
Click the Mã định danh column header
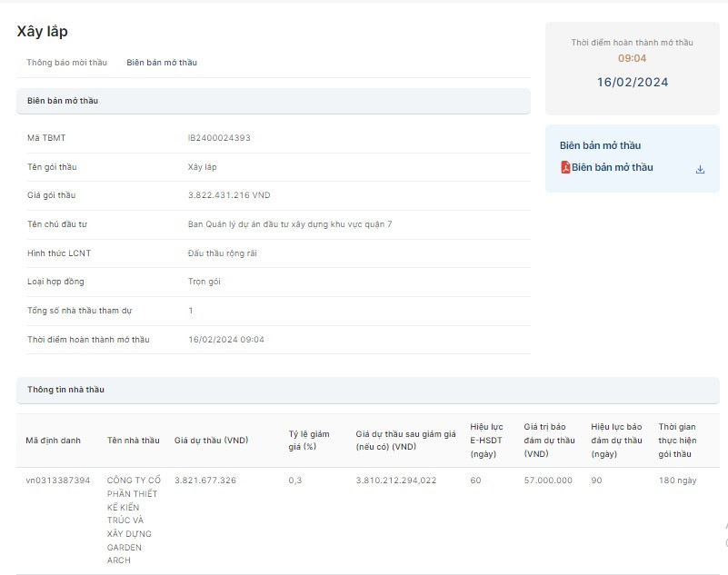[53, 441]
